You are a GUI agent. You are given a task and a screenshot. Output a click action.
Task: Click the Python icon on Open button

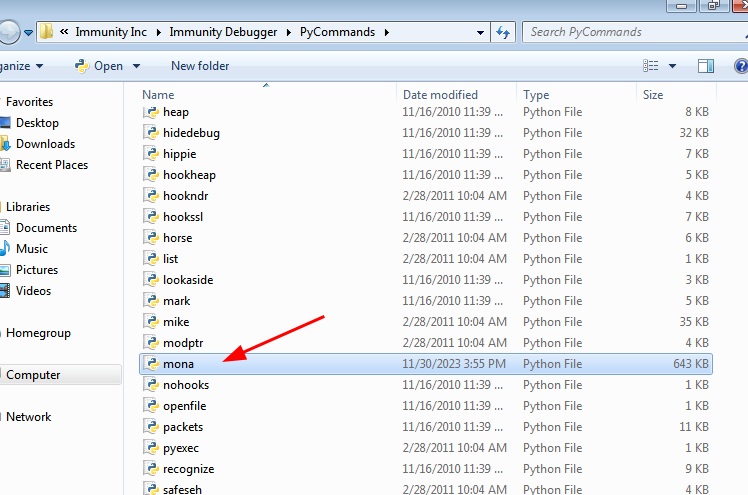(82, 66)
